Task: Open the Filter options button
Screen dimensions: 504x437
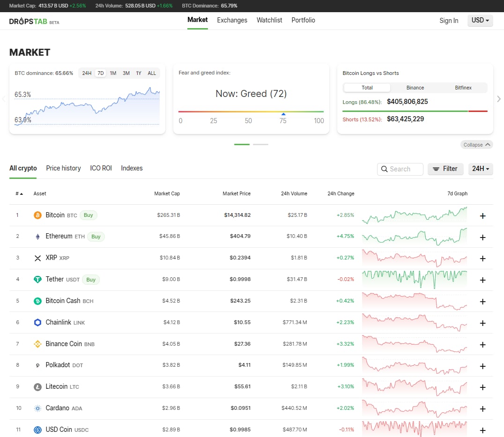Action: (445, 169)
